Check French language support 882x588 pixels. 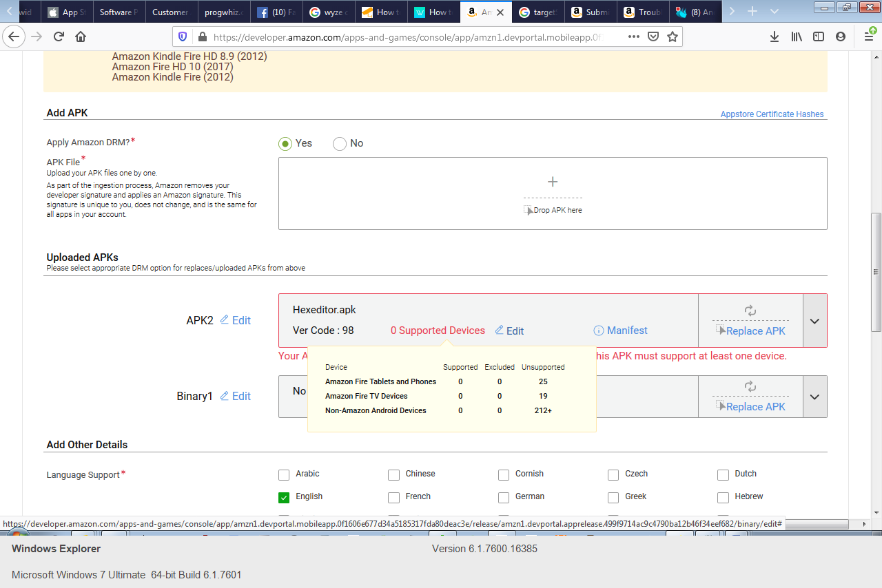click(x=393, y=497)
